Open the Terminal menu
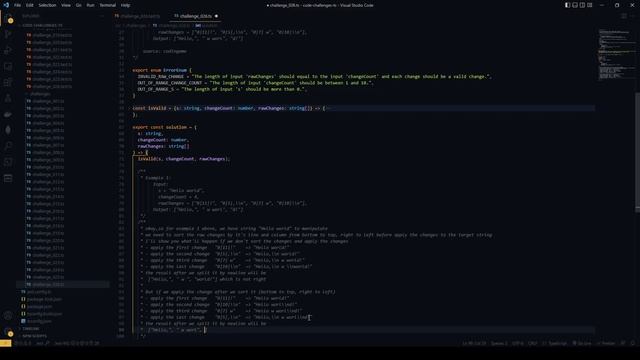 tap(108, 5)
